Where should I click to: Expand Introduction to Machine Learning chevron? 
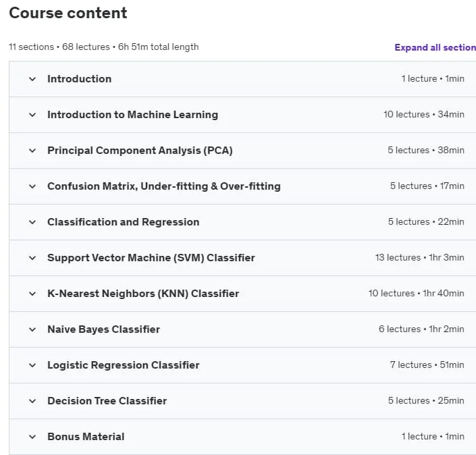coord(32,115)
